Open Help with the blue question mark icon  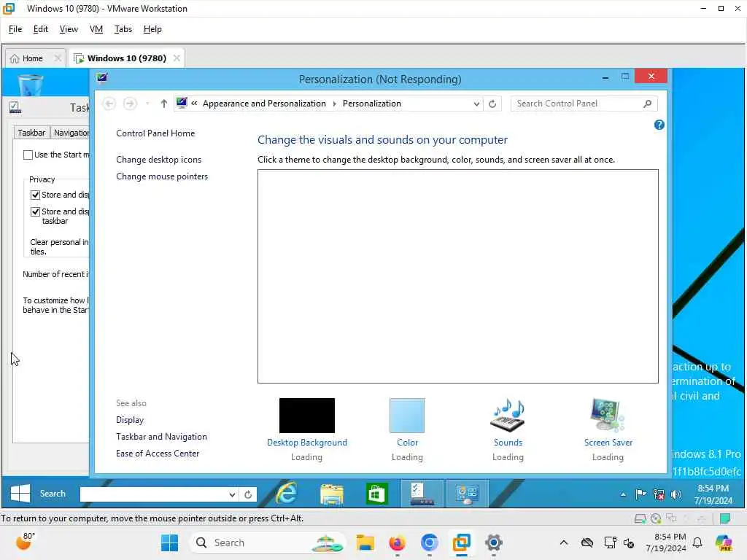coord(659,125)
